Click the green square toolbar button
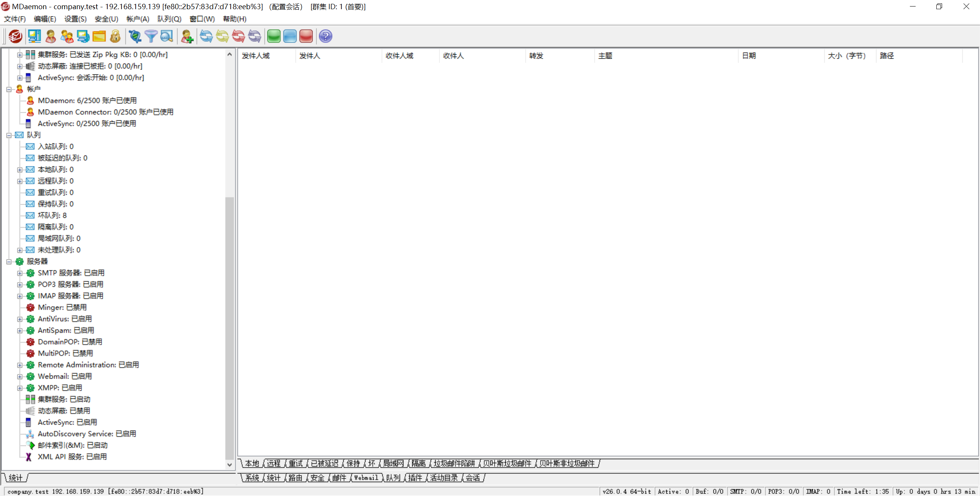 coord(274,36)
